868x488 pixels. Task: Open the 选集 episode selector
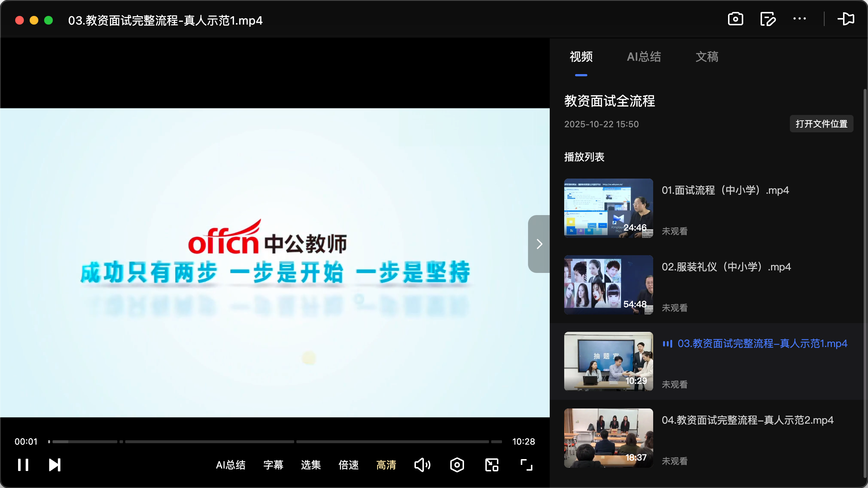310,465
